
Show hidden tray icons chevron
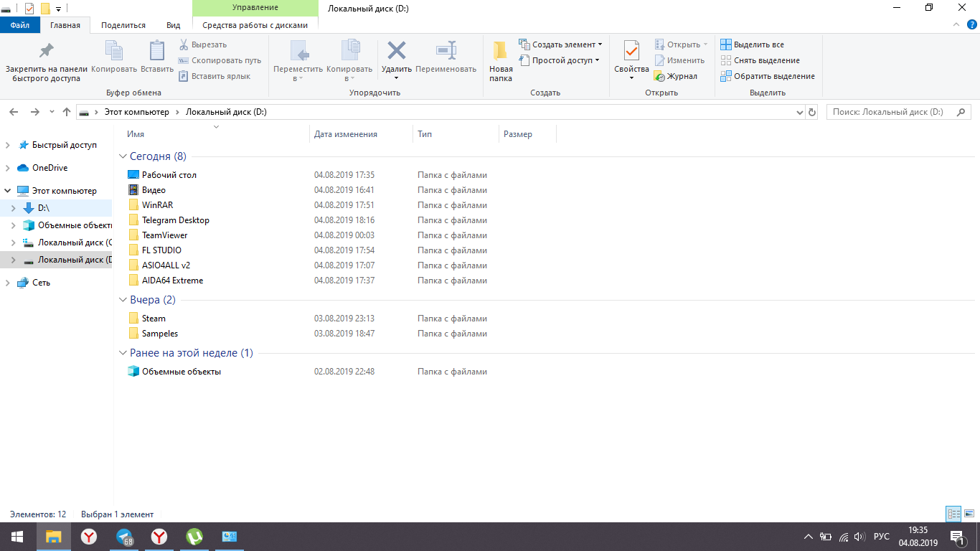coord(809,536)
